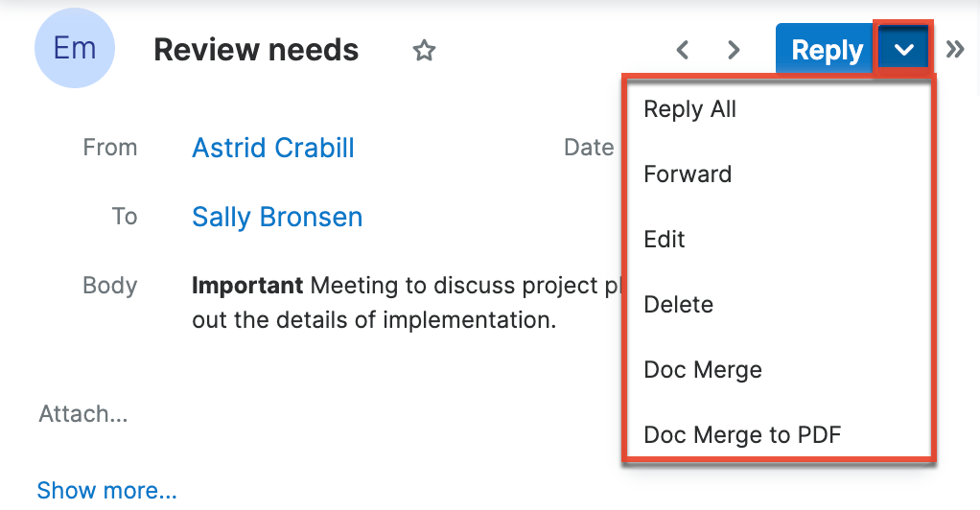The width and height of the screenshot is (980, 510).
Task: Mark email as favorite with star
Action: click(424, 51)
